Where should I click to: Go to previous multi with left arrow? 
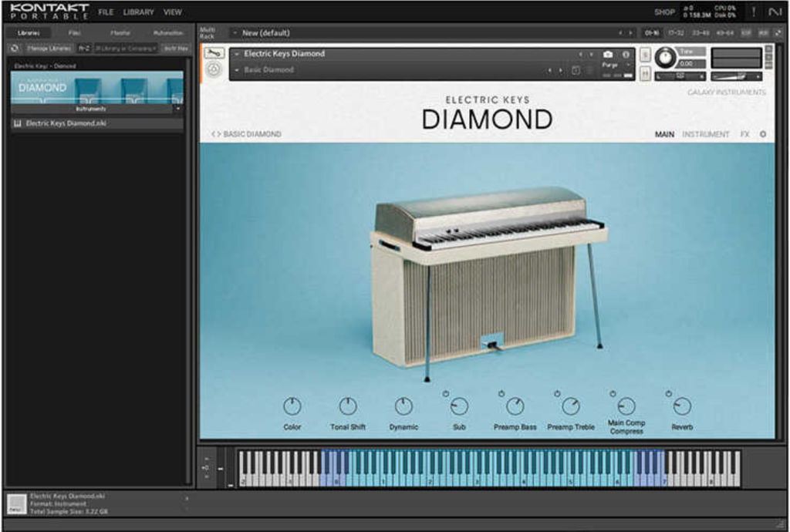point(620,32)
